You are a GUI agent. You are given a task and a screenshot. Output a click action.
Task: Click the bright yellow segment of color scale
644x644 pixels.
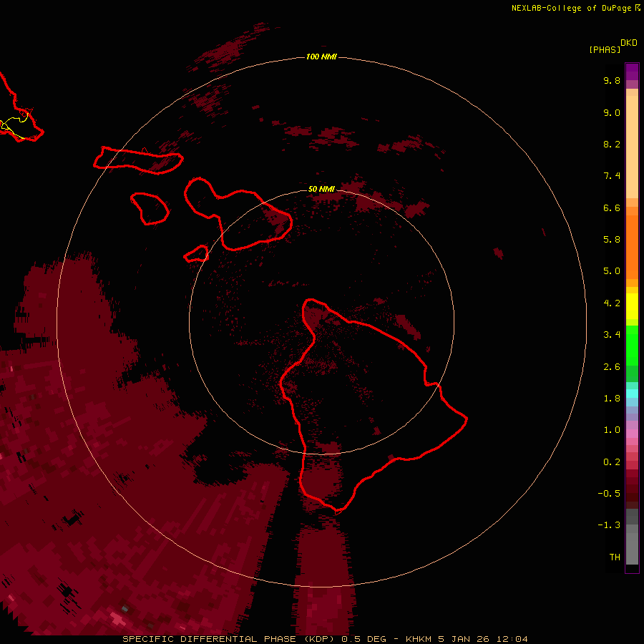tap(632, 306)
